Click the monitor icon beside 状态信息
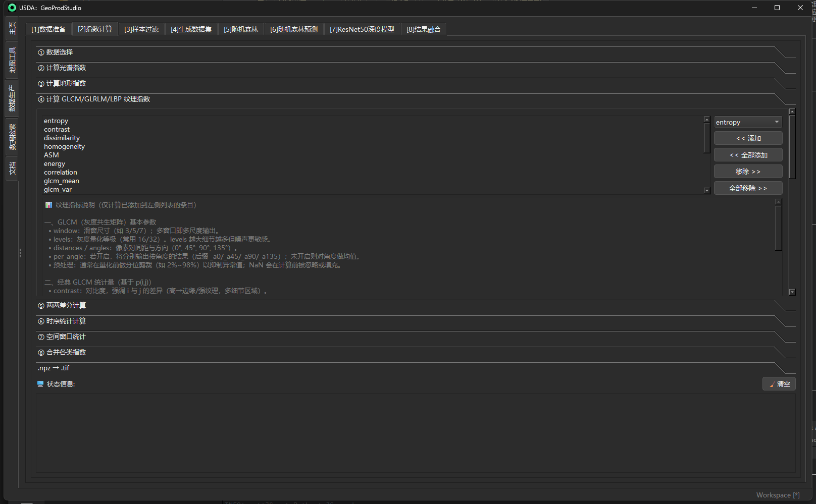Screen dimensions: 816x504 tap(40, 384)
